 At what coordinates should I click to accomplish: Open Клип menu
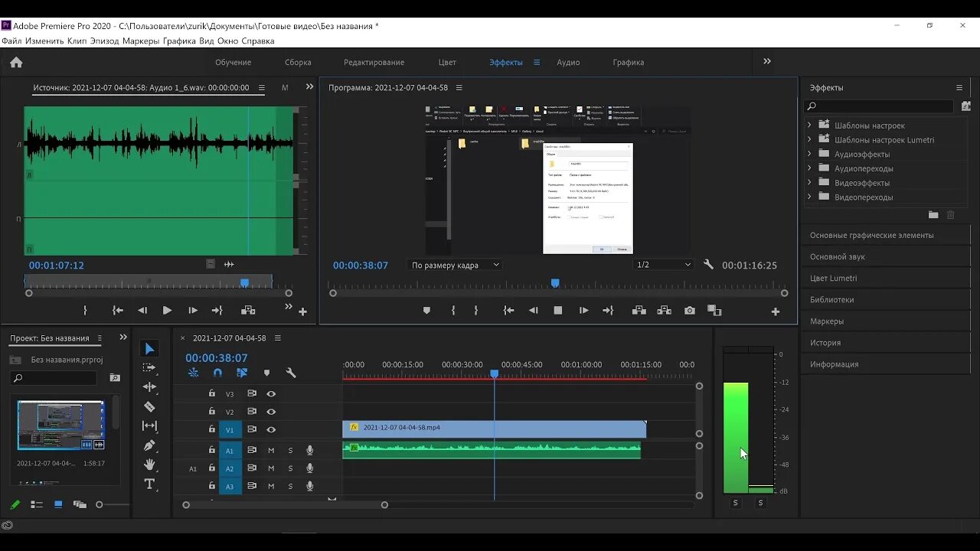pyautogui.click(x=77, y=41)
